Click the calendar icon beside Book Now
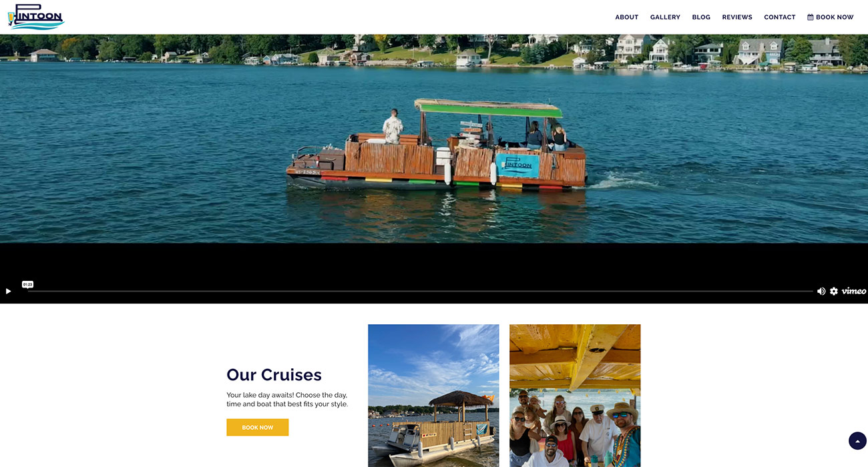Viewport: 868px width, 467px height. tap(811, 17)
